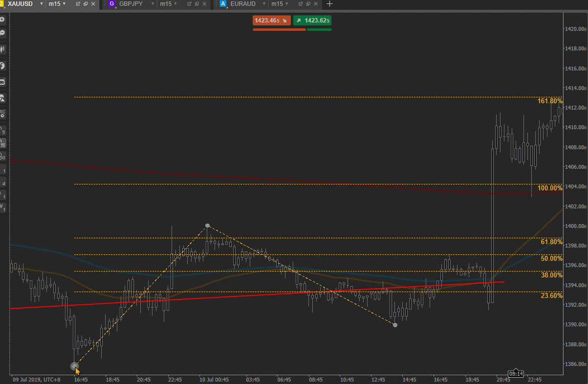Open the indicators f icon

pyautogui.click(x=2, y=65)
